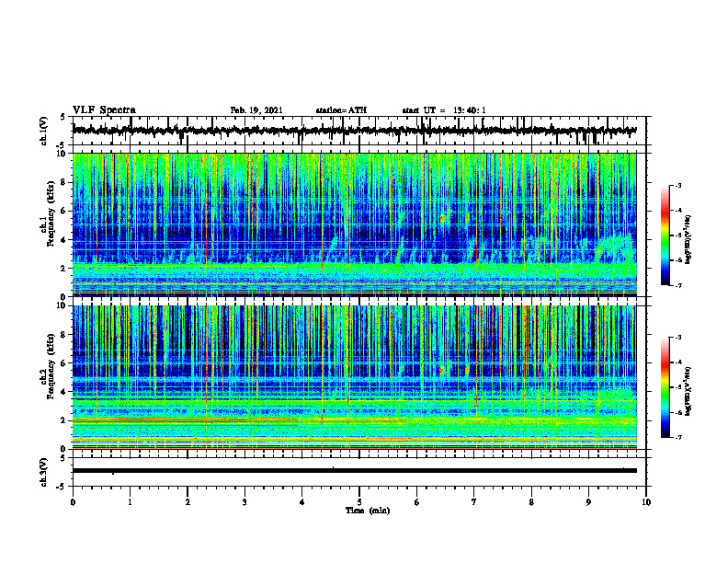This screenshot has height=563, width=728.
Task: Click the "-3" tick on ch.2 color bar
Action: [x=678, y=338]
